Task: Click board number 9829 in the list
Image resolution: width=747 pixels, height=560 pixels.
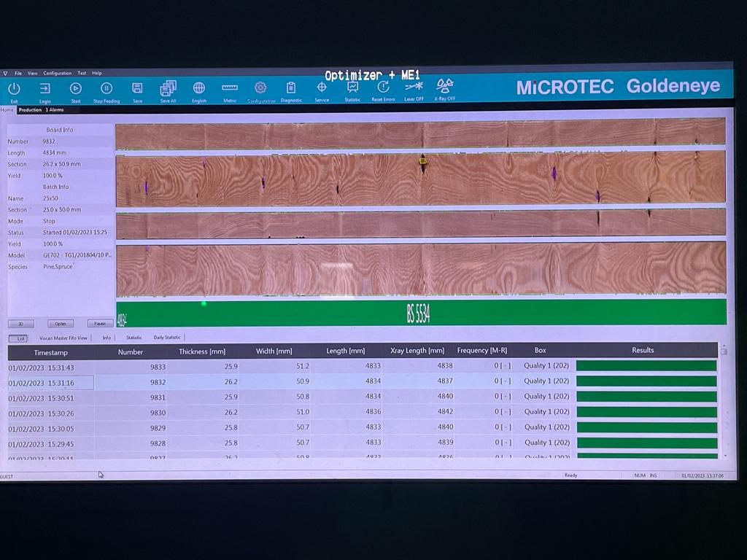Action: 158,428
